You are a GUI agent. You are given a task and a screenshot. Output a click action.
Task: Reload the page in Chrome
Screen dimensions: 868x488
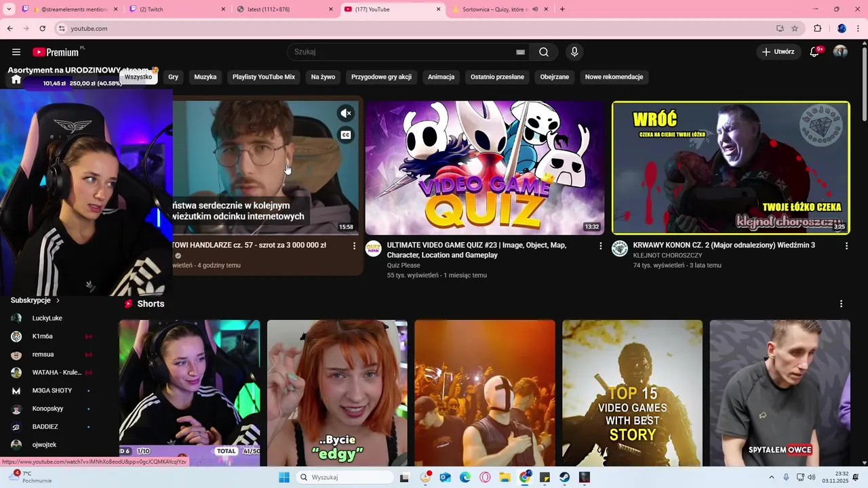[42, 28]
